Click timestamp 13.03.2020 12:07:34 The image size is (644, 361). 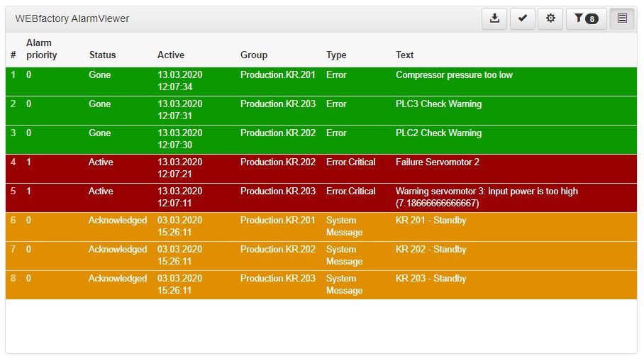point(180,81)
